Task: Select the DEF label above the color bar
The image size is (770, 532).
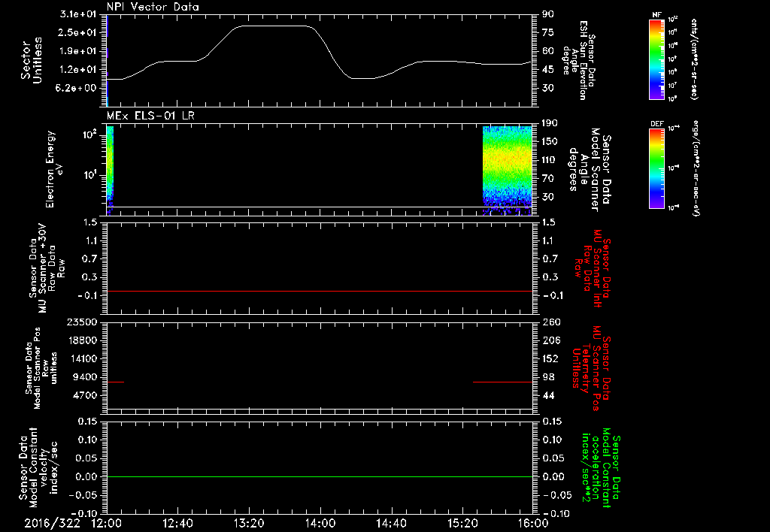Action: [656, 124]
